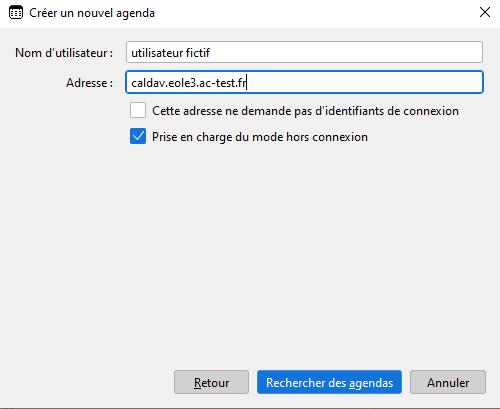Click the Créer un nouvel agenda title text

pos(92,13)
